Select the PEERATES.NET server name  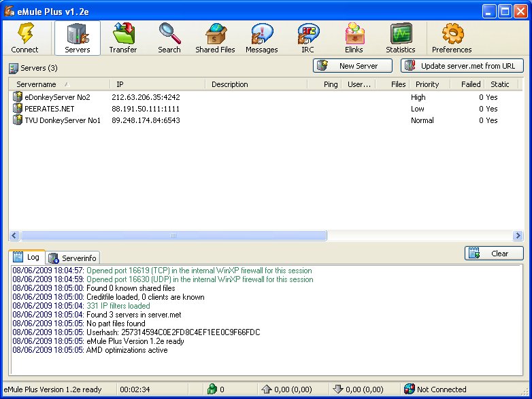point(49,109)
